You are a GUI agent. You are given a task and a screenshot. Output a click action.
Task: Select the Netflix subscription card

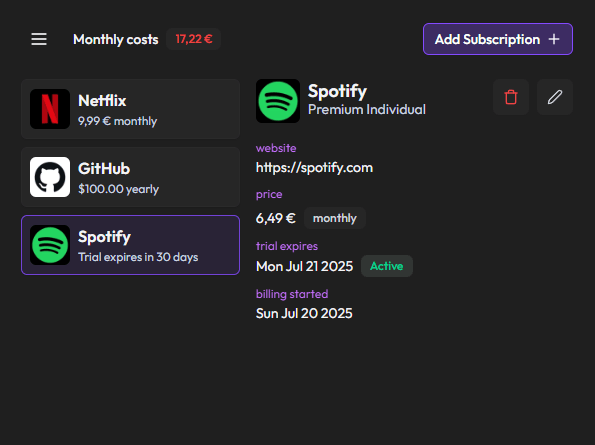[131, 109]
